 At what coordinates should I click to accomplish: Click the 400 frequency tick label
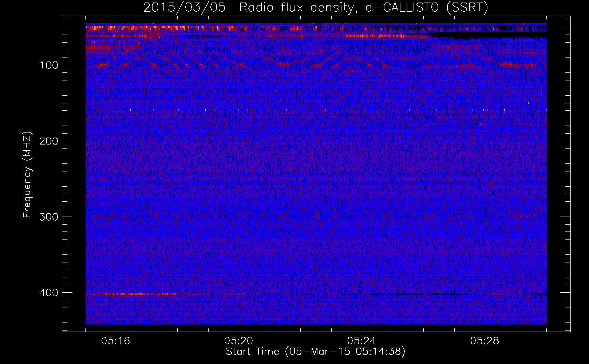coord(49,293)
